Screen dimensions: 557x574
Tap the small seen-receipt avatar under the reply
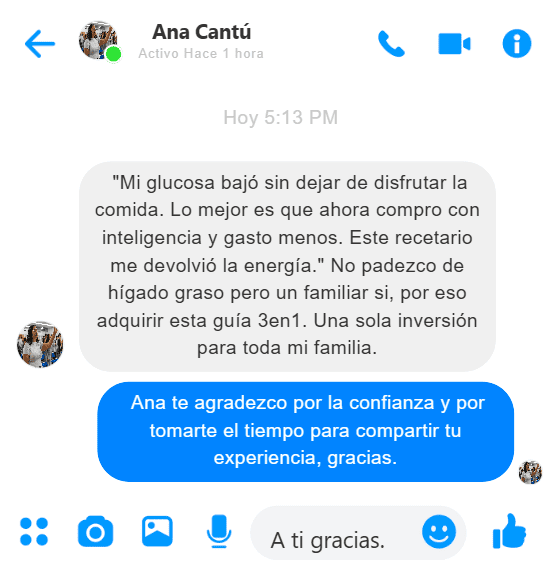pos(530,473)
